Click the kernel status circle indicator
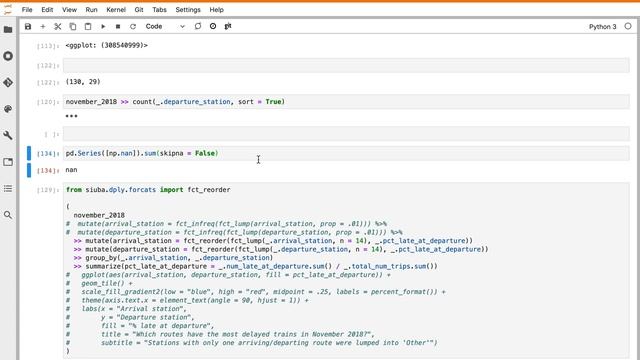The image size is (640, 360). [628, 26]
